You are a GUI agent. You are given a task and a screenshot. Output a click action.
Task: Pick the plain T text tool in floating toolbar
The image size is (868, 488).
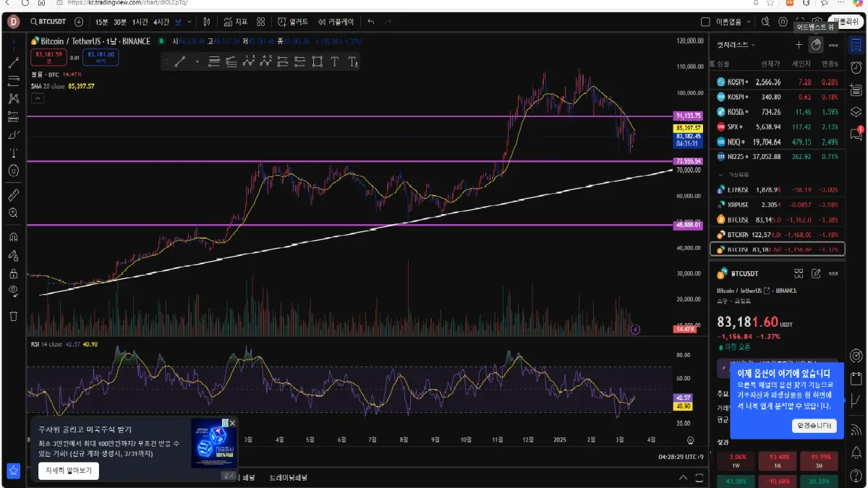[x=335, y=62]
